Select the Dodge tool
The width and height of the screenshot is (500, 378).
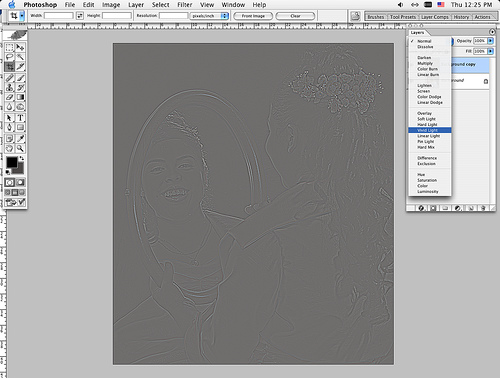20,107
